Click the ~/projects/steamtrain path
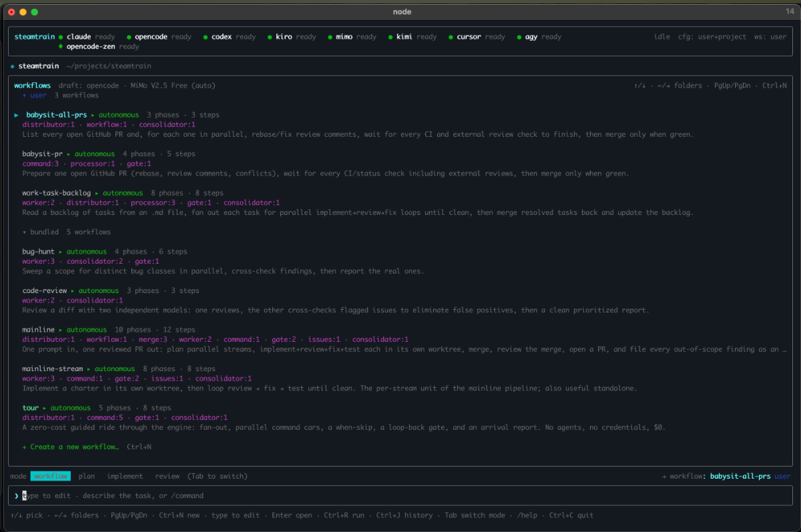The width and height of the screenshot is (801, 532). [x=109, y=66]
